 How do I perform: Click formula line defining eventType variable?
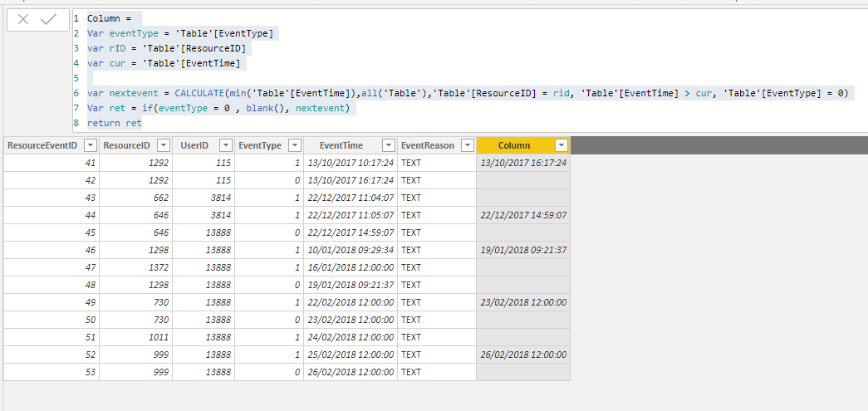click(180, 34)
